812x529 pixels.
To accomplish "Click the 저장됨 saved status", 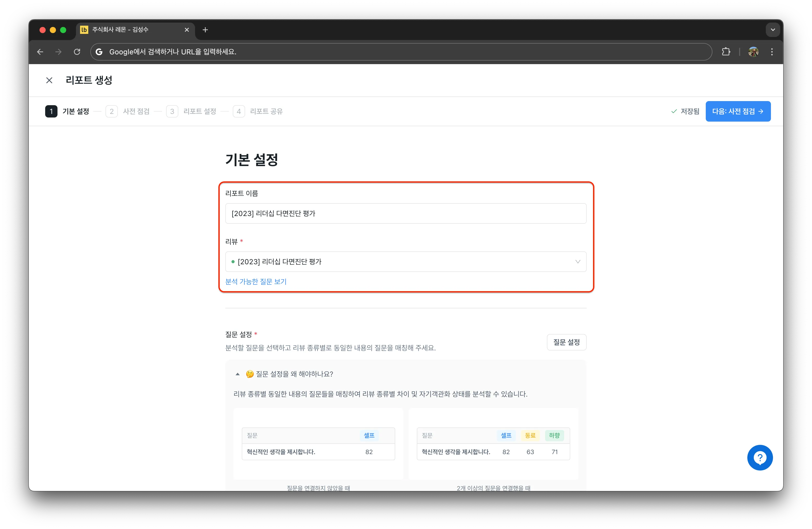I will point(685,111).
